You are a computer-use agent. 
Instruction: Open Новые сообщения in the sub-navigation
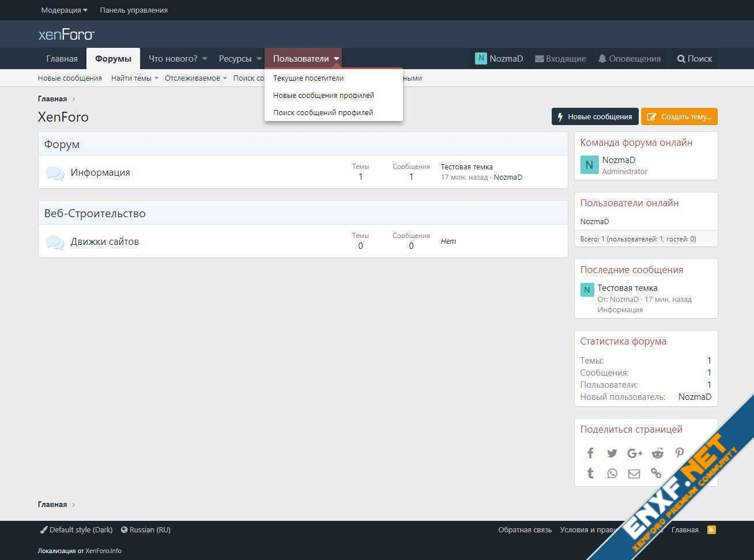pyautogui.click(x=70, y=78)
